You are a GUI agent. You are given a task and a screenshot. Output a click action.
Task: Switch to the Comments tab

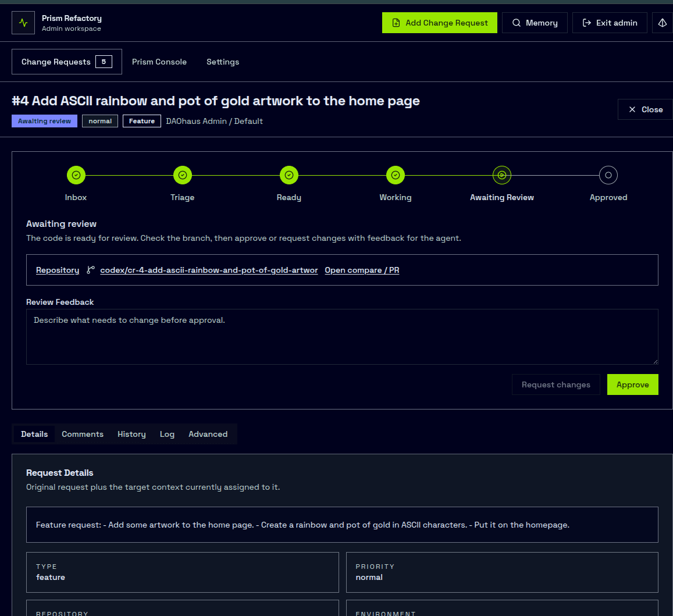[x=82, y=434]
